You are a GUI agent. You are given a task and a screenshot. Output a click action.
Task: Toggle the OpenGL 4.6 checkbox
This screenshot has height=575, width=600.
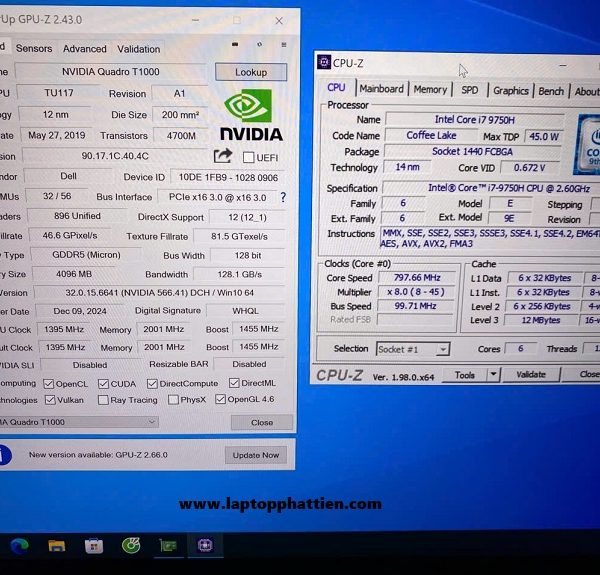[x=220, y=399]
